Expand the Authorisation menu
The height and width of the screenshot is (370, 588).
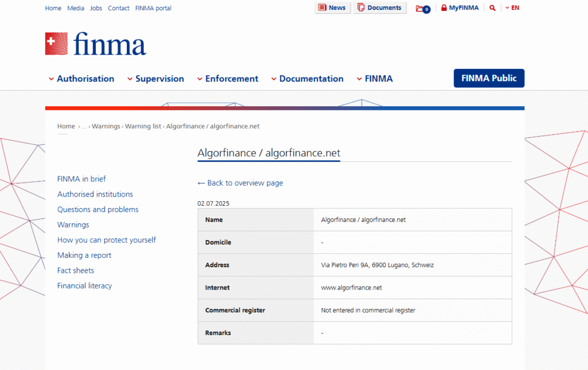(x=82, y=79)
